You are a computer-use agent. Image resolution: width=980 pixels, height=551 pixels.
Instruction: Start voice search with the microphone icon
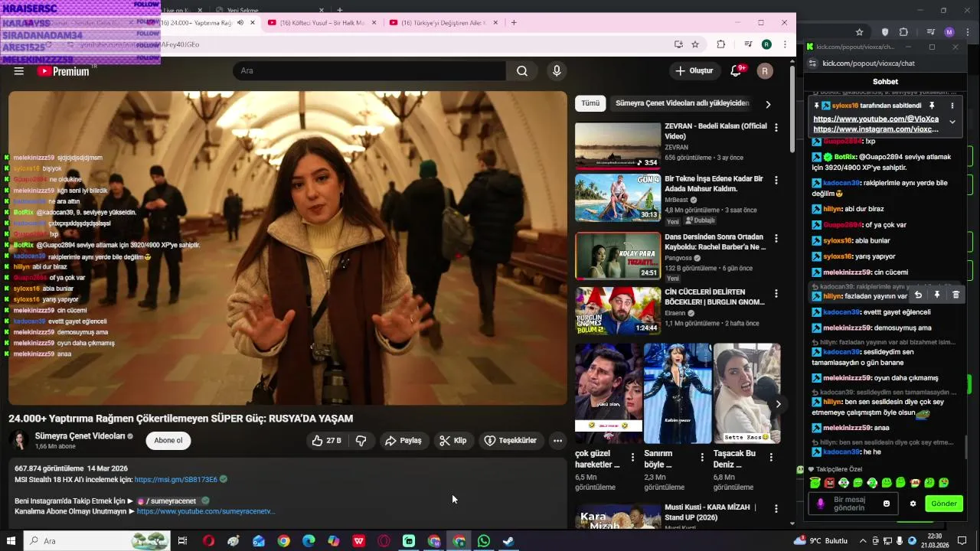[x=557, y=71]
